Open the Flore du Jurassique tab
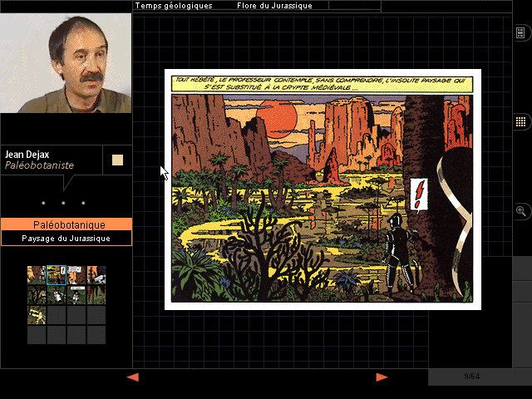532x399 pixels. 274,6
